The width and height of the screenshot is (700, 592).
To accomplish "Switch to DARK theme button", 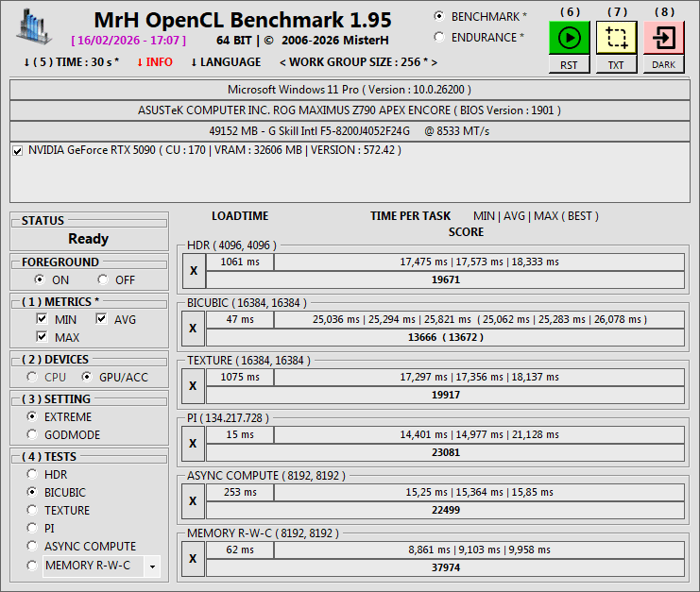I will click(664, 65).
